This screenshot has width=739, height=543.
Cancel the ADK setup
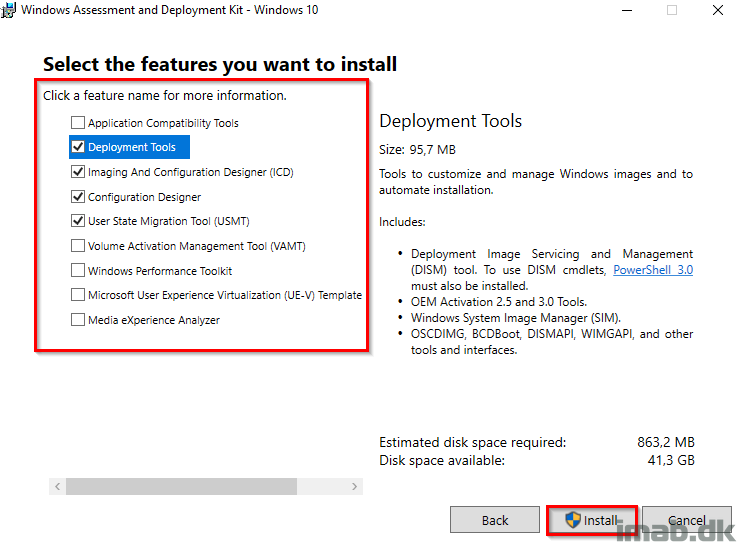click(x=687, y=520)
